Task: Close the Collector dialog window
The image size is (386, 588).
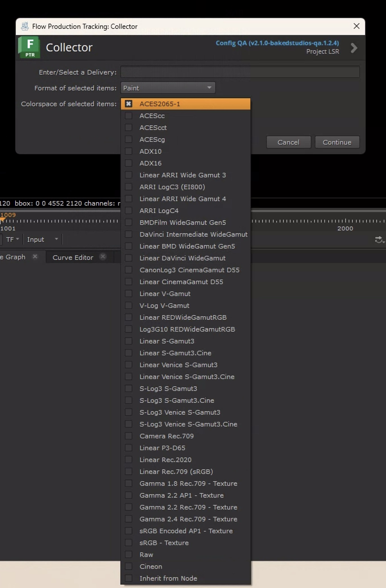Action: [357, 26]
